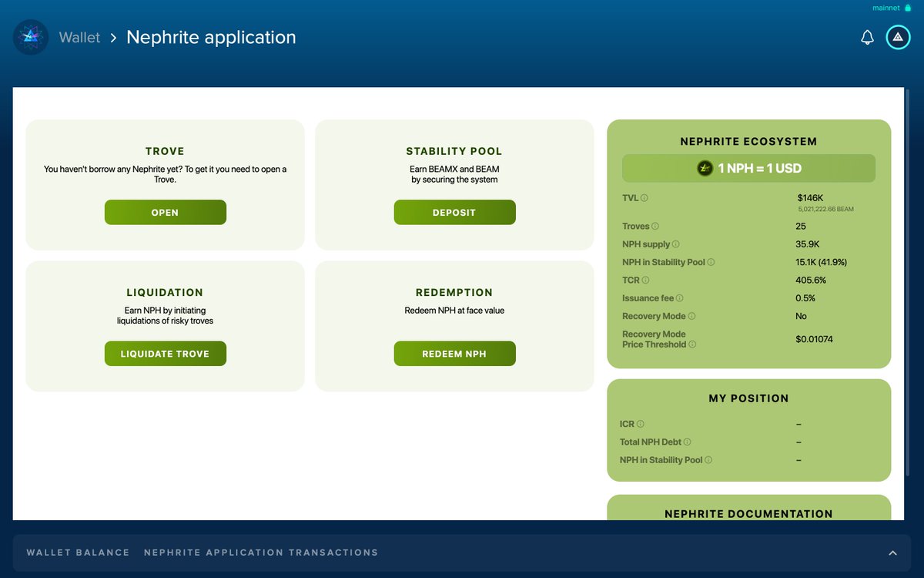Switch to Wallet Balance tab

pos(78,553)
